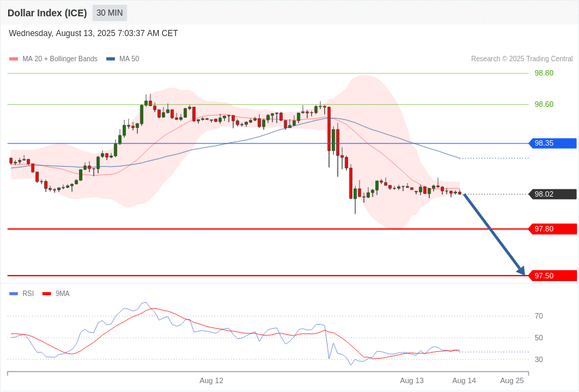Image resolution: width=579 pixels, height=392 pixels.
Task: Click the Aug 12 date axis label
Action: [211, 380]
